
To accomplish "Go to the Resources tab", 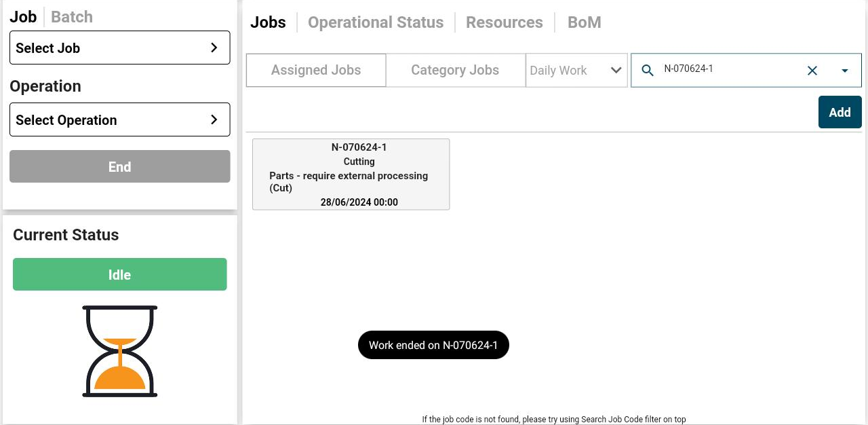I will 504,22.
